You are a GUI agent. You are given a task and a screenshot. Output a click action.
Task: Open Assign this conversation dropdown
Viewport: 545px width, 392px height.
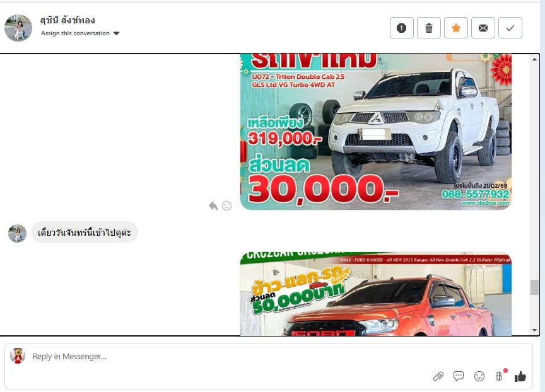80,33
